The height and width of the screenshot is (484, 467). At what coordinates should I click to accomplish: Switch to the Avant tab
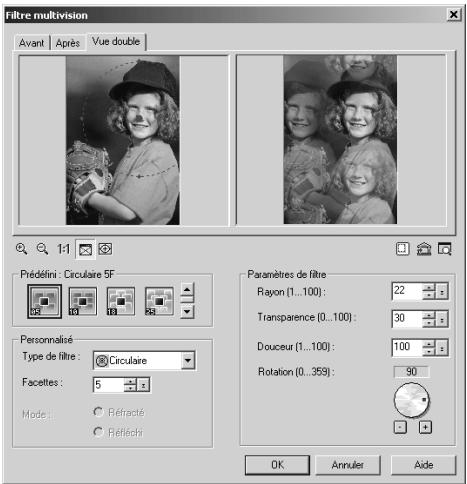31,43
